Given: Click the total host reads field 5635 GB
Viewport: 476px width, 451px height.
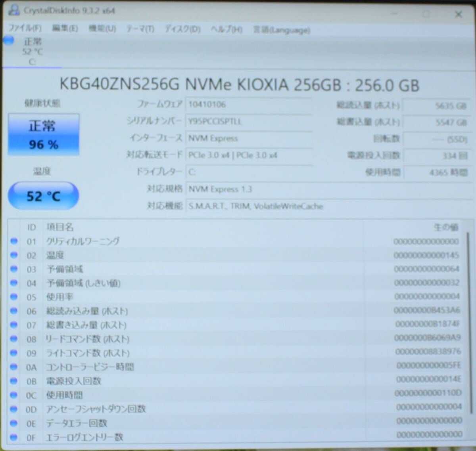Looking at the screenshot, I should [436, 106].
